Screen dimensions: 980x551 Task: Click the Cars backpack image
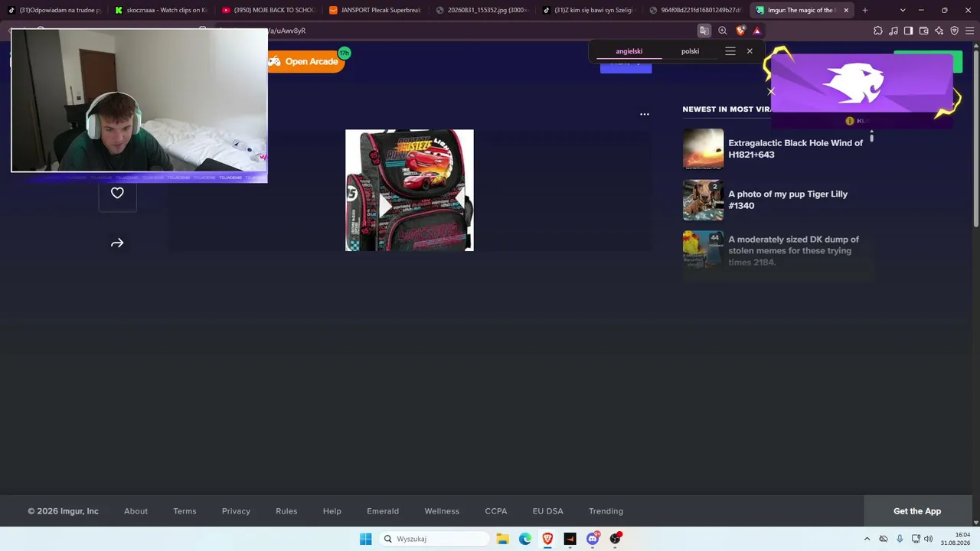(x=410, y=190)
